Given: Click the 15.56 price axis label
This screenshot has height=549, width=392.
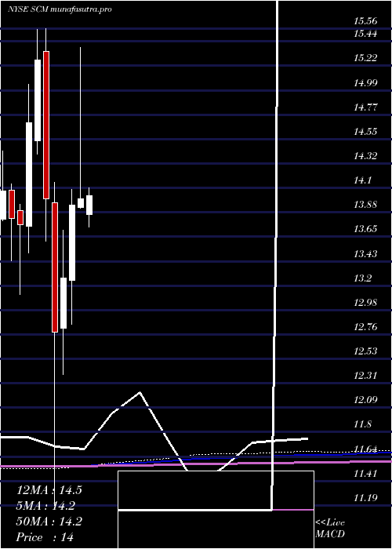Looking at the screenshot, I should point(365,21).
